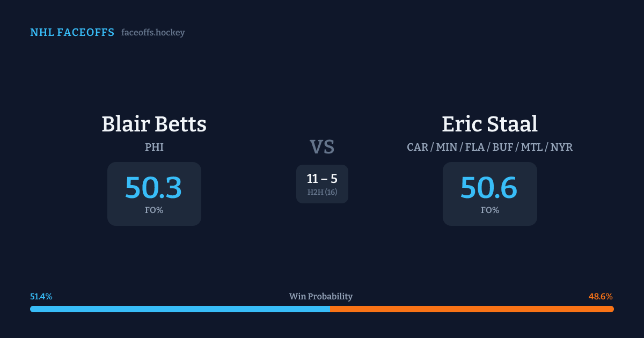Click Blair Betts' 50.3 FO% card
This screenshot has height=338, width=644.
(x=154, y=194)
